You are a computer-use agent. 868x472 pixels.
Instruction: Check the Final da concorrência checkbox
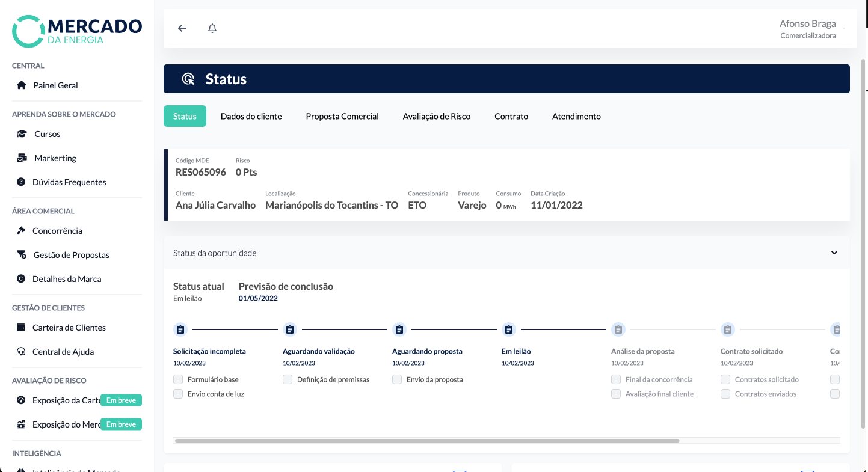[616, 379]
